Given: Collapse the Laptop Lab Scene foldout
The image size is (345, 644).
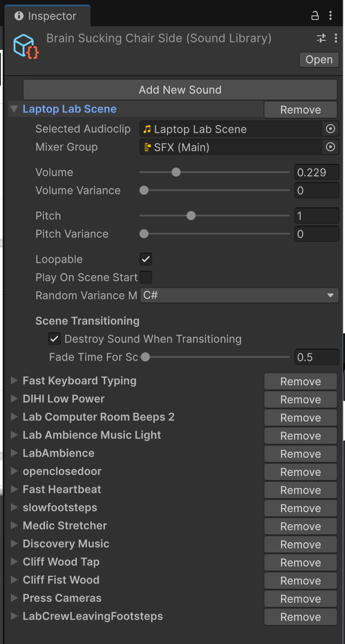Looking at the screenshot, I should click(x=14, y=109).
